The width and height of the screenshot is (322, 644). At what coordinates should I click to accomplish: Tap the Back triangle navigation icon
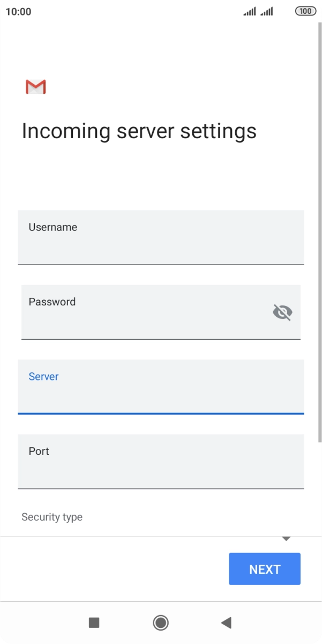pos(226,623)
